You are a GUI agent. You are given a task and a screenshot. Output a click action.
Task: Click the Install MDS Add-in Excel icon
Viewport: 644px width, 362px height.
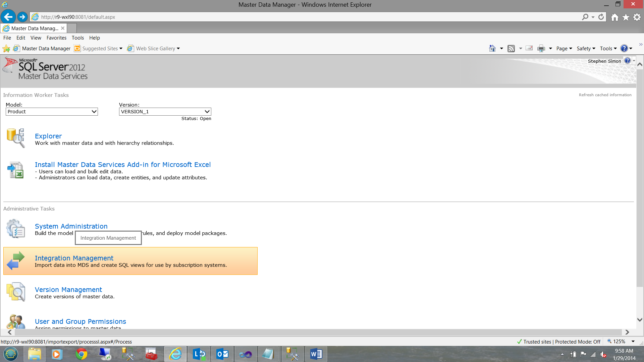[x=15, y=170]
